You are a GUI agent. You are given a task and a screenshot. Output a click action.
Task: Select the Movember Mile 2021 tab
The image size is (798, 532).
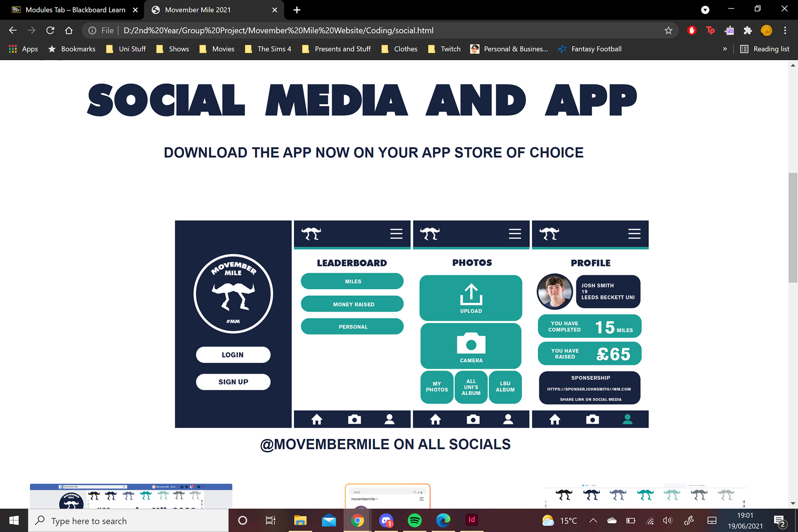[x=214, y=10]
